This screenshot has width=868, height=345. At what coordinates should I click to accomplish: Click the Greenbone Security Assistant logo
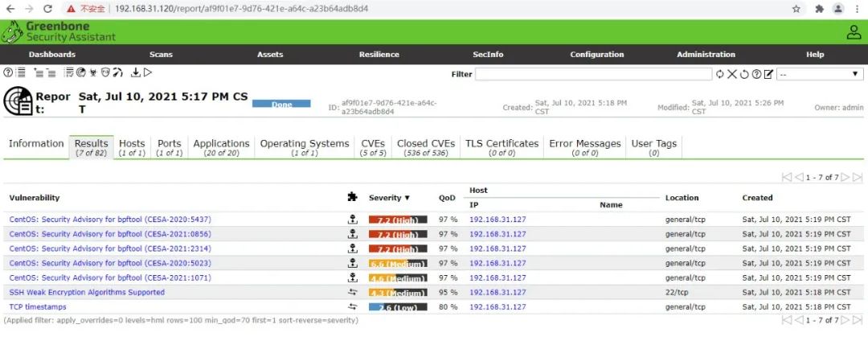click(x=58, y=31)
